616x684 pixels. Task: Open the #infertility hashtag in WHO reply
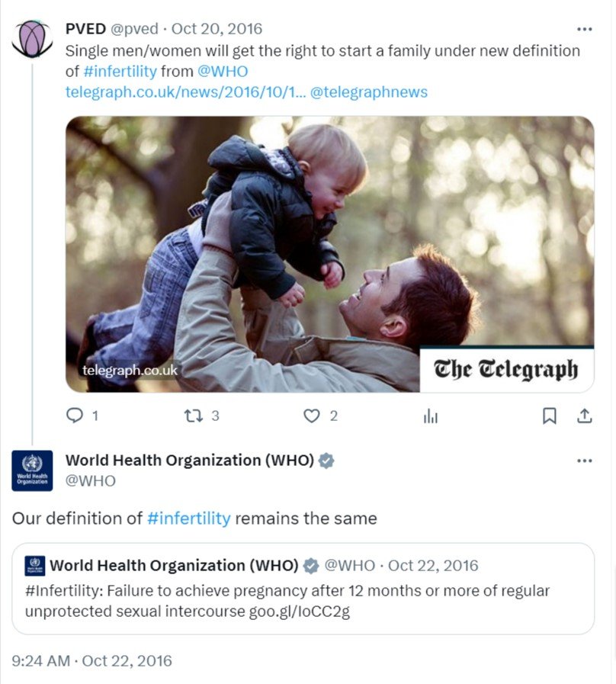pos(189,519)
